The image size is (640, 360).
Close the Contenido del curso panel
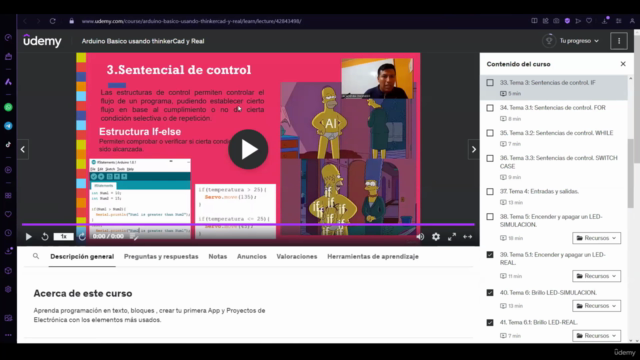click(x=623, y=64)
